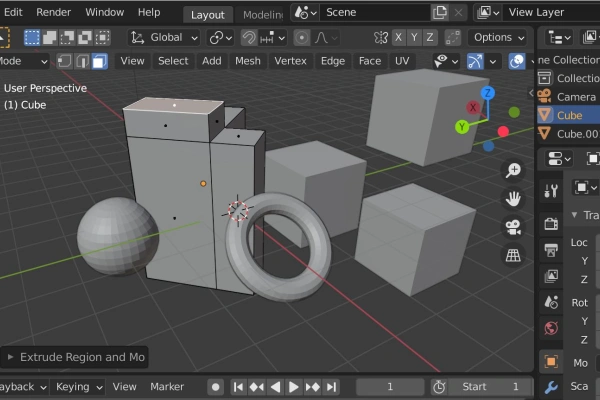This screenshot has height=400, width=600.
Task: Open the Edge menu
Action: (x=333, y=61)
